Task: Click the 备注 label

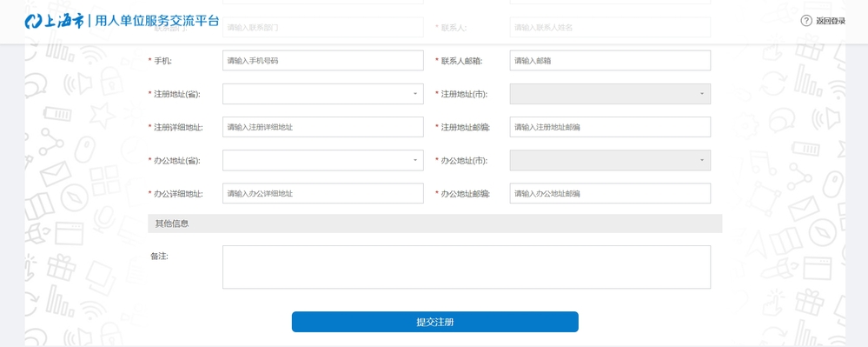Action: (159, 257)
